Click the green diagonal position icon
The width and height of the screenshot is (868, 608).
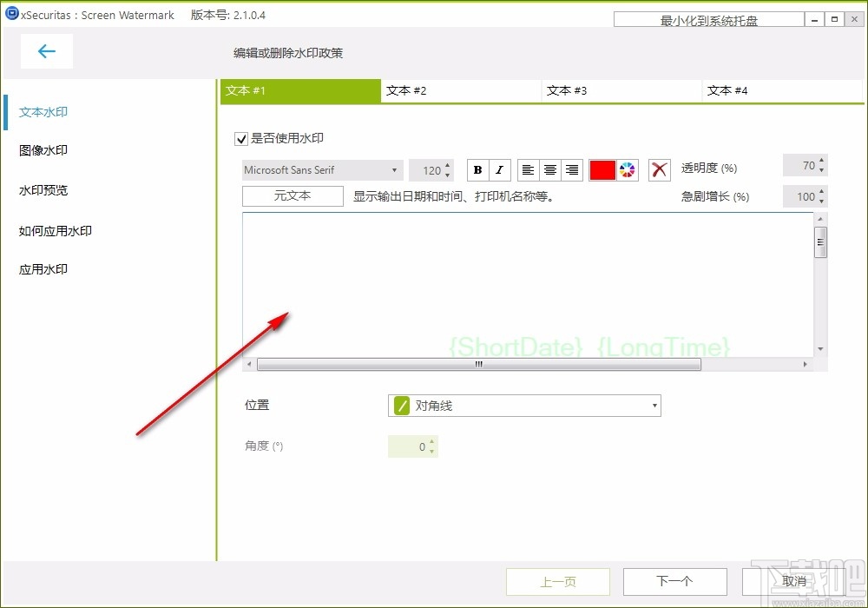401,406
